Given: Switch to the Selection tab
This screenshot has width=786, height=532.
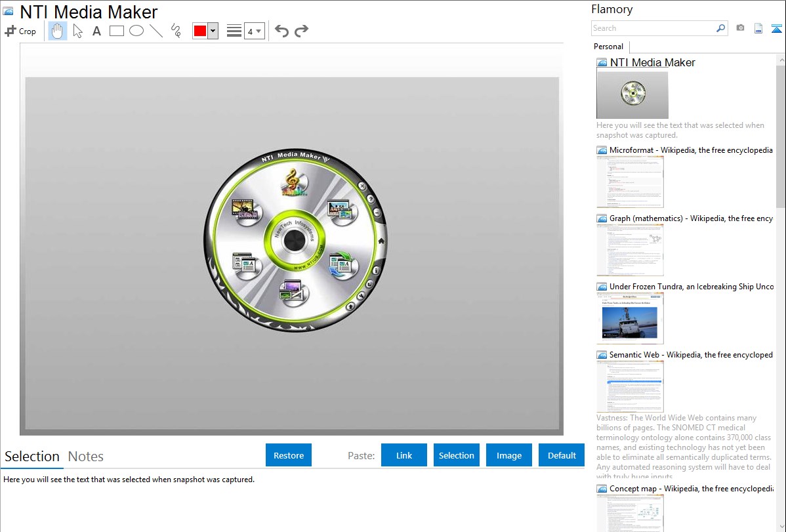Looking at the screenshot, I should pos(32,457).
